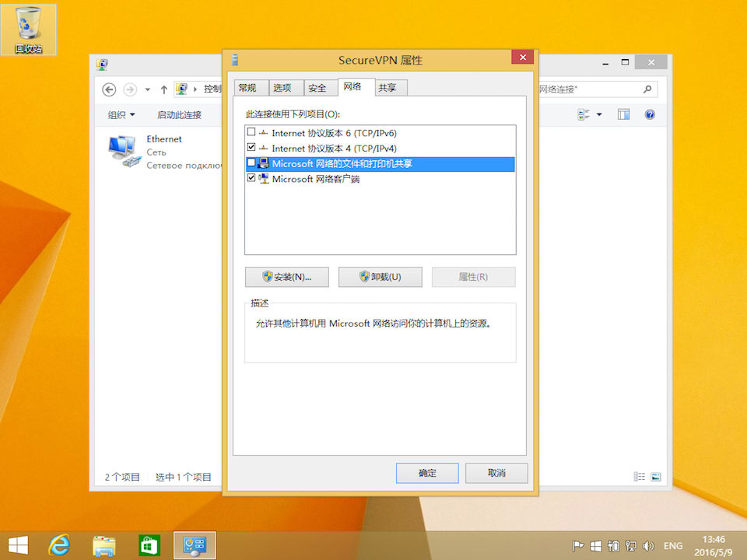Open the Recycle Bin desktop icon
The image size is (747, 560).
pyautogui.click(x=28, y=30)
